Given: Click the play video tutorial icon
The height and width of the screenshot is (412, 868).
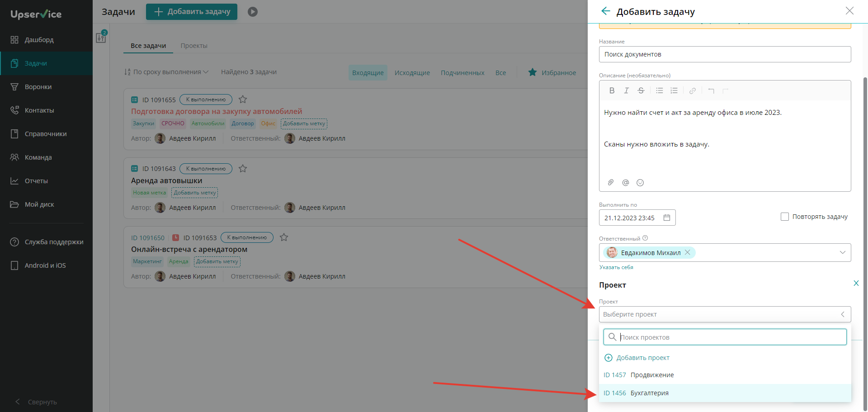Looking at the screenshot, I should [x=253, y=12].
